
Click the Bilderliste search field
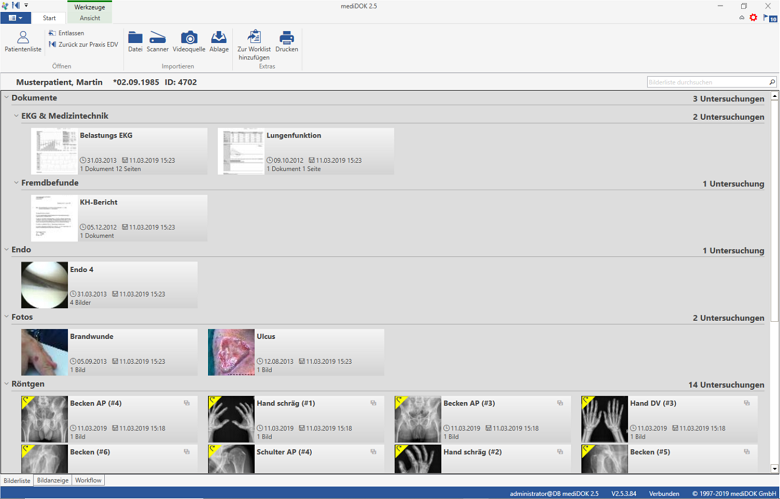tap(706, 82)
